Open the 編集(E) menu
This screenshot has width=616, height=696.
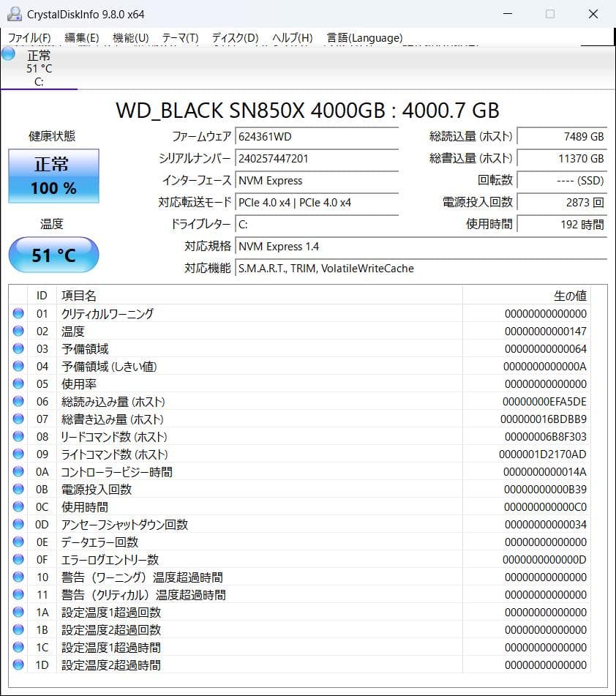[x=82, y=38]
